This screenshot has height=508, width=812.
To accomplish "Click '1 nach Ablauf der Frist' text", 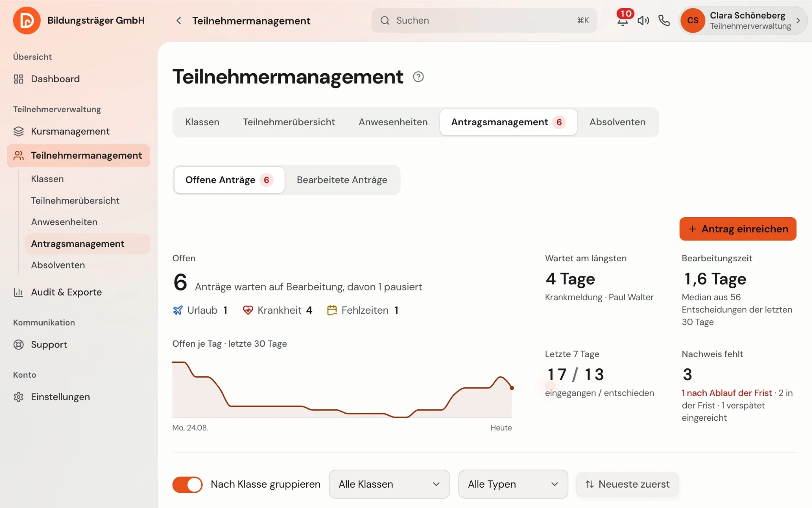I will pos(727,393).
